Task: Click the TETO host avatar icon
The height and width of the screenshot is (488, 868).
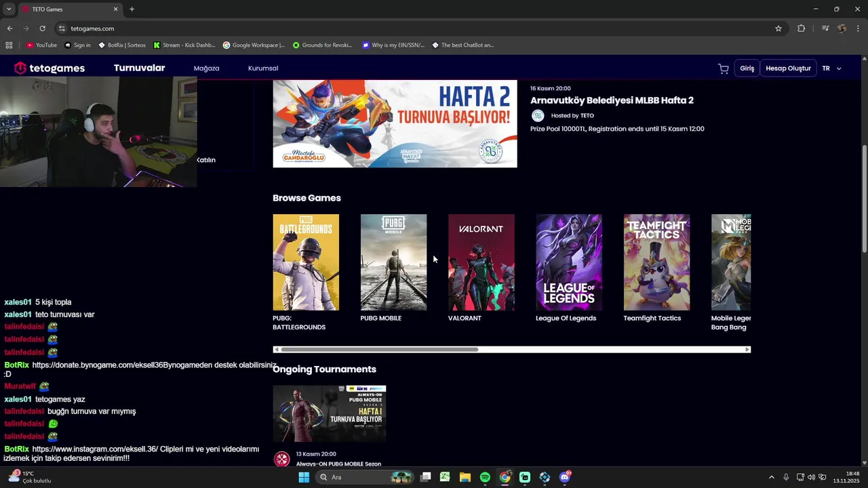Action: (x=538, y=115)
